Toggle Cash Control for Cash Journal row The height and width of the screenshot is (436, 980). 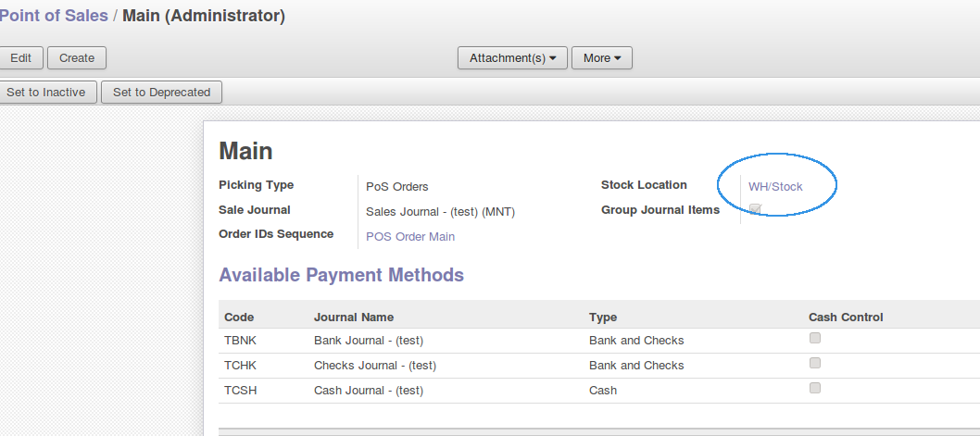(815, 389)
